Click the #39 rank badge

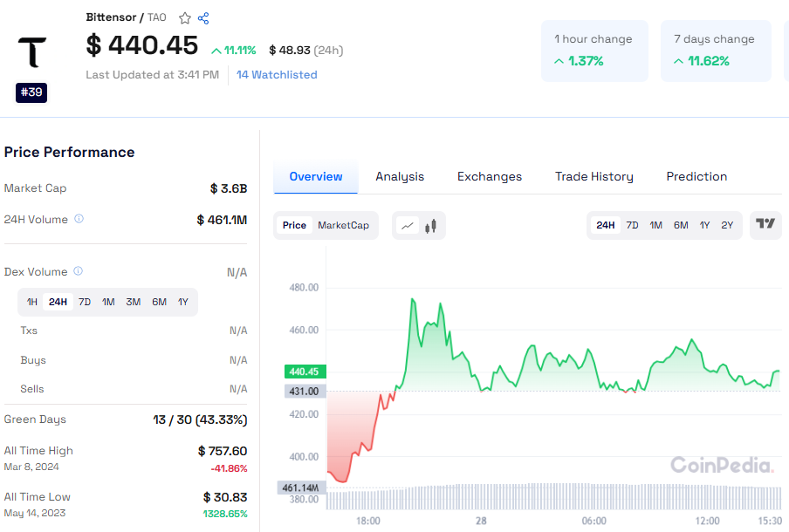[x=31, y=92]
